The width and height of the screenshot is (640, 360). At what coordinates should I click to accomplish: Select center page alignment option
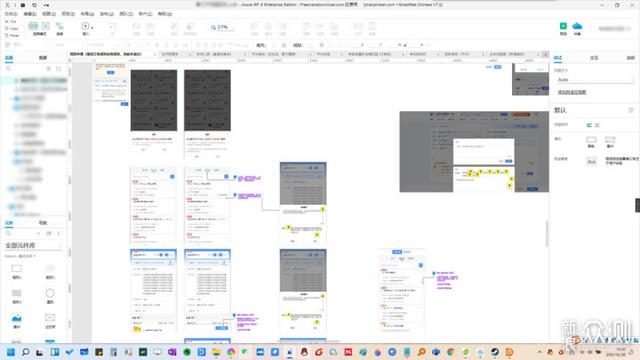pyautogui.click(x=597, y=125)
